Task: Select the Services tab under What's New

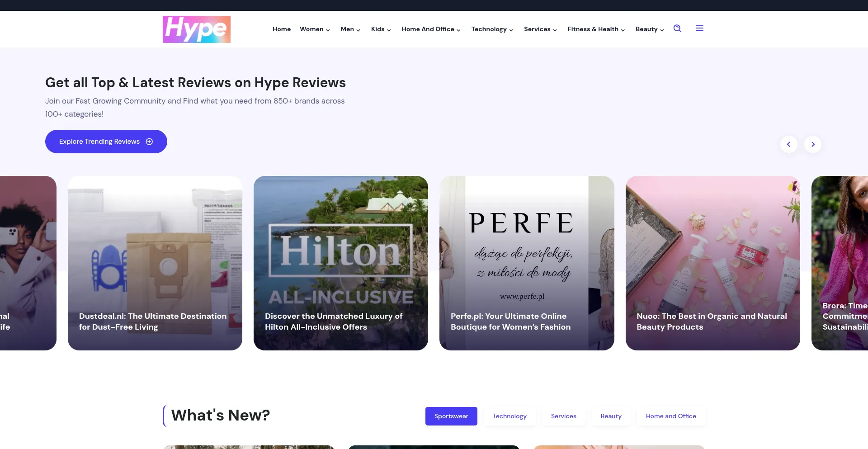Action: (564, 416)
